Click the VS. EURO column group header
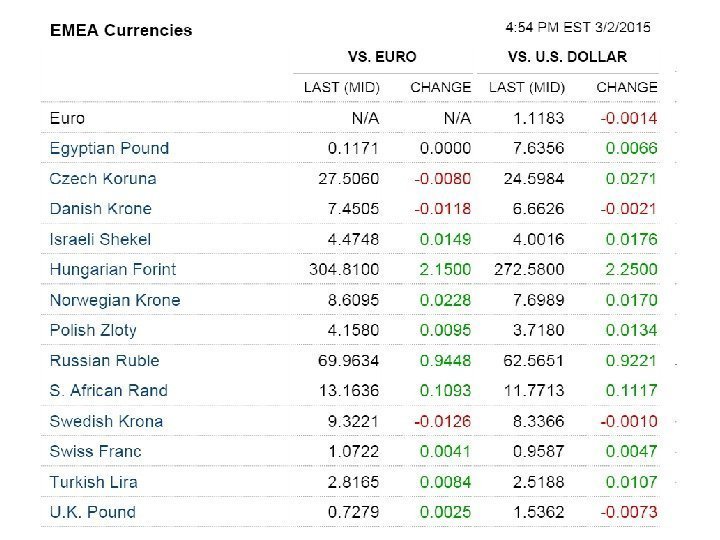Image resolution: width=720 pixels, height=540 pixels. [381, 57]
